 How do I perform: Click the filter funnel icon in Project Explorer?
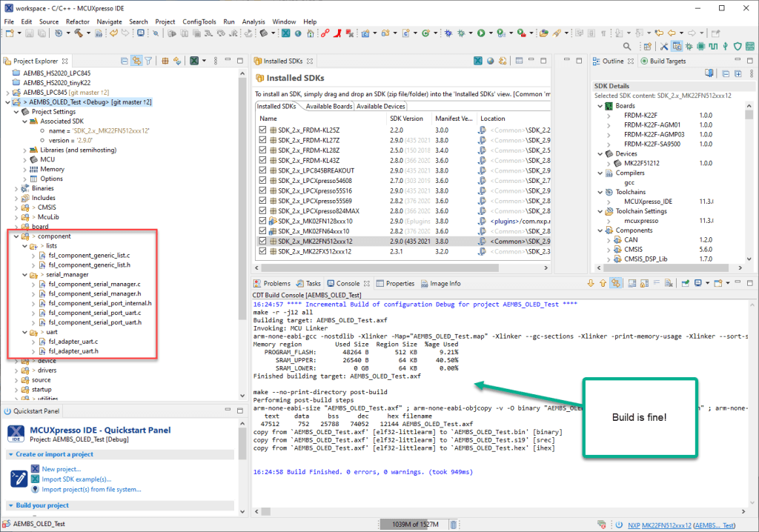pos(148,61)
